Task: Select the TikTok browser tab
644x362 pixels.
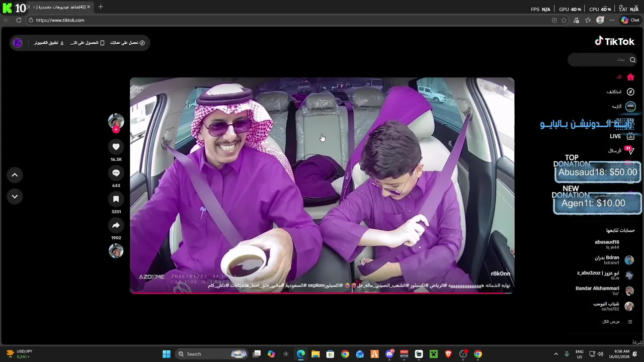Action: click(x=61, y=7)
